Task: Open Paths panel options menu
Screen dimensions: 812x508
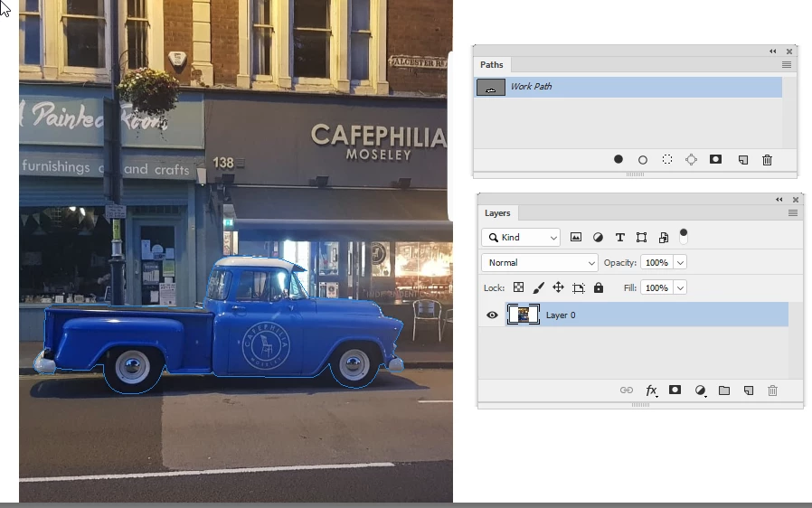Action: point(787,65)
